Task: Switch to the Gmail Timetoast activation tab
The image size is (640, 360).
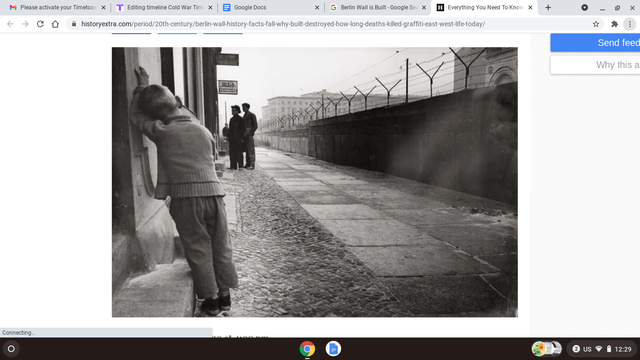Action: click(53, 7)
